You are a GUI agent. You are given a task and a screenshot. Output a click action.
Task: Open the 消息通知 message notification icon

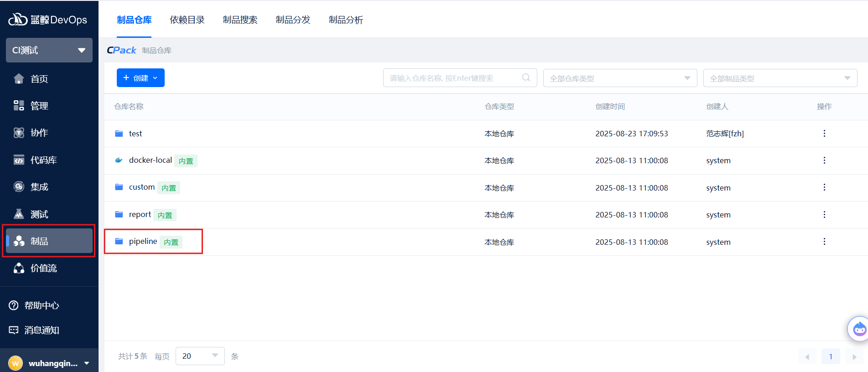[14, 330]
